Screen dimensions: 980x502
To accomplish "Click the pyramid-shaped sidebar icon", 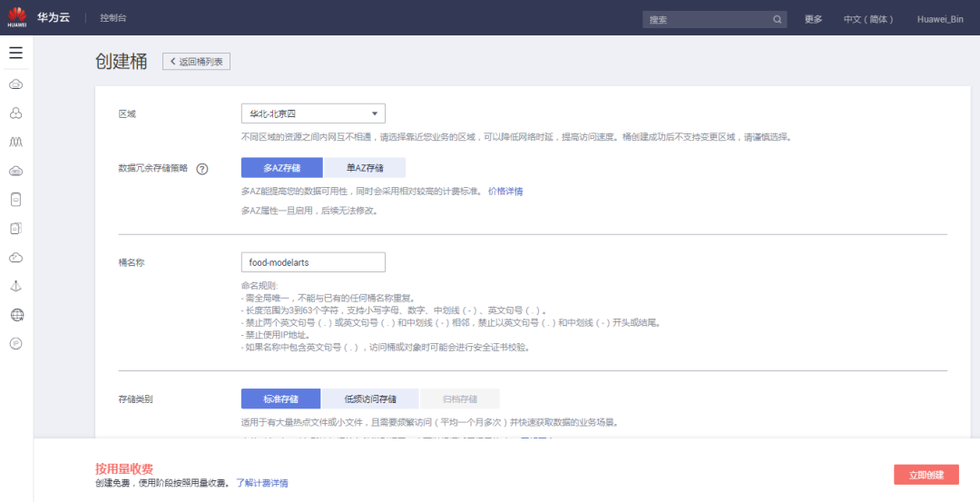I will 16,286.
